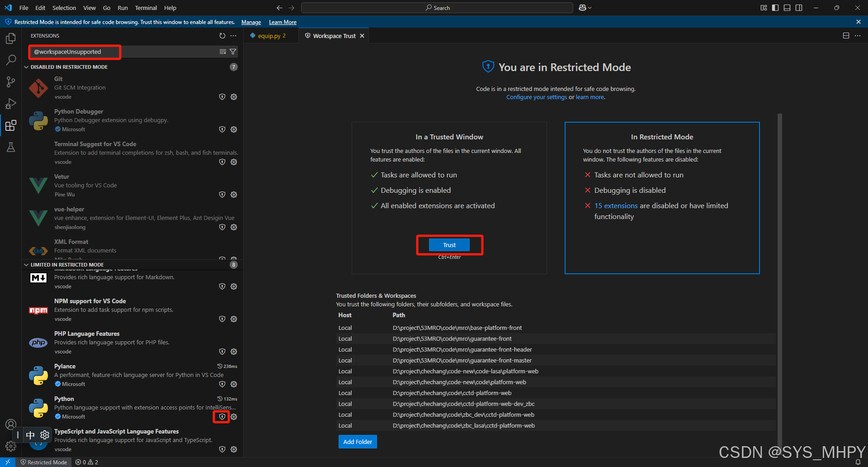Viewport: 868px width, 467px height.
Task: Collapse the DISABLED IN RESTRICTED MODE section
Action: [x=26, y=67]
